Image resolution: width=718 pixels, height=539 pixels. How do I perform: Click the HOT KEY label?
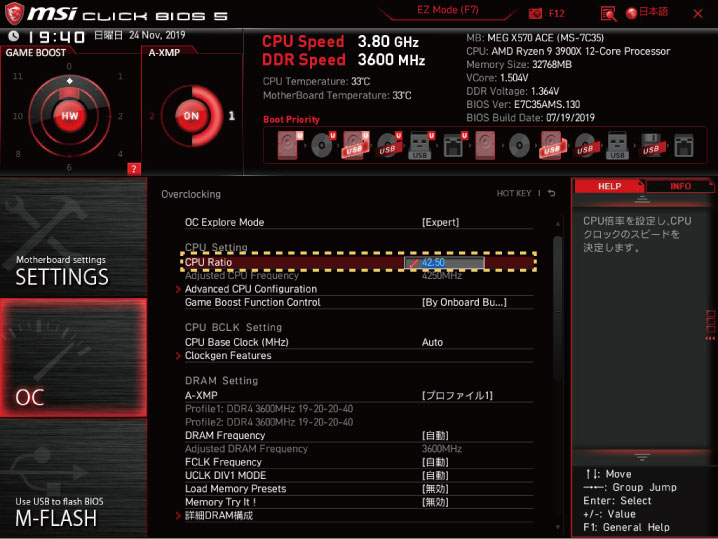click(x=514, y=193)
